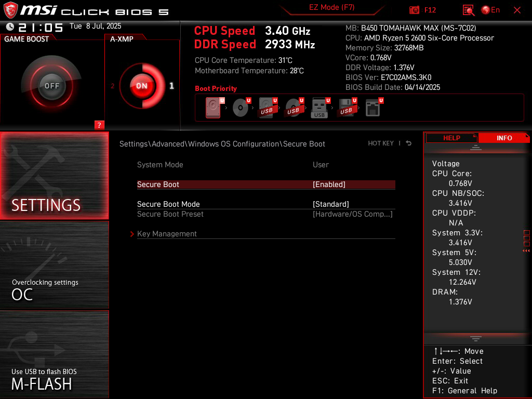Click the DDR Speed 2933 MHz readout
The height and width of the screenshot is (399, 532).
(x=255, y=45)
